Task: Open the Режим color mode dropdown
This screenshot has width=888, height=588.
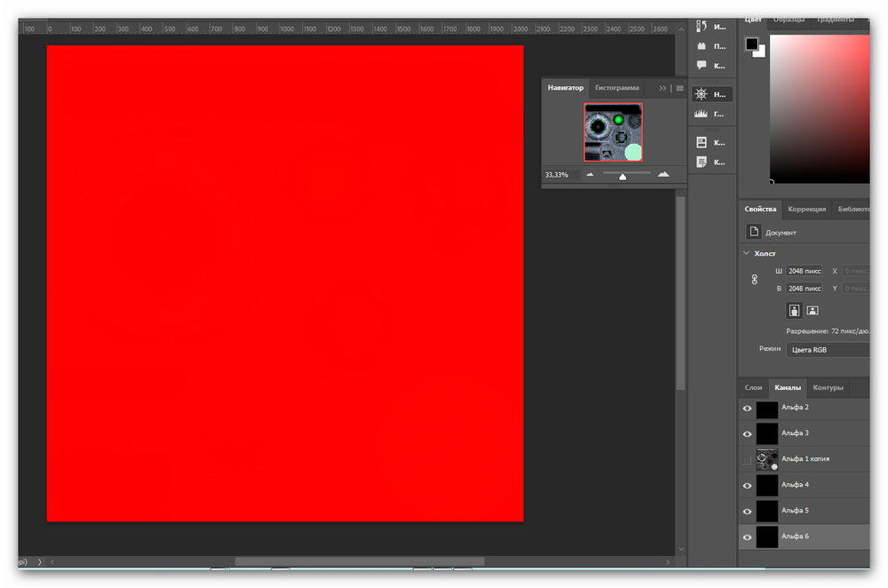Action: pos(828,350)
